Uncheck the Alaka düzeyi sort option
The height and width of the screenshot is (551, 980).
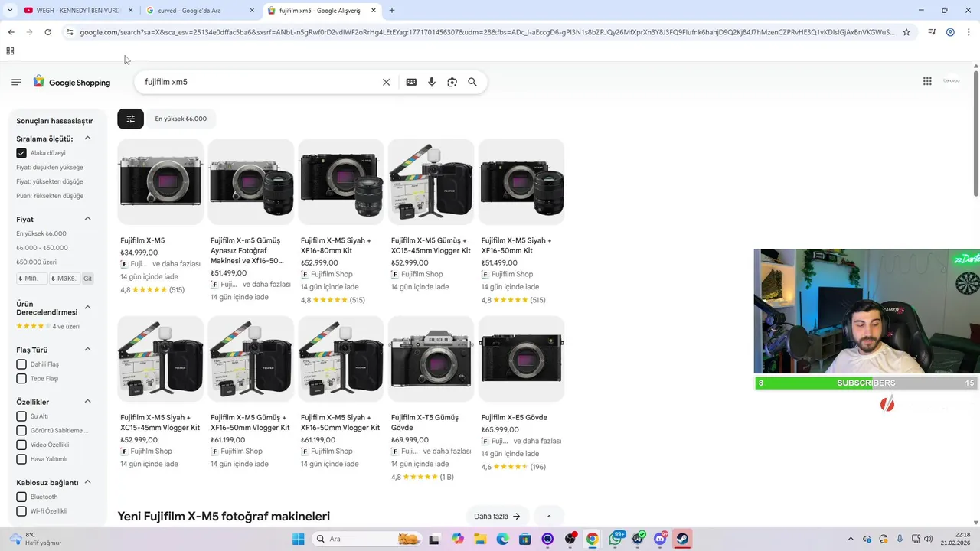tap(21, 153)
